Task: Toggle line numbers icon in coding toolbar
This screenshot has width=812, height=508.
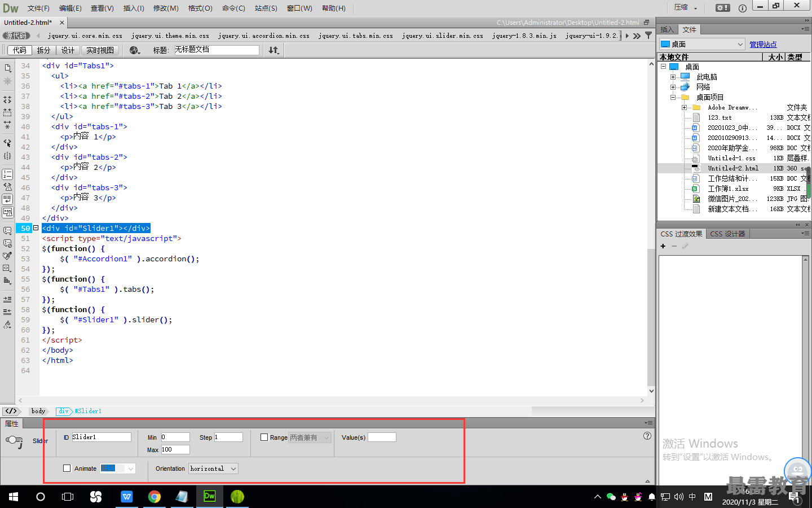Action: [x=7, y=174]
